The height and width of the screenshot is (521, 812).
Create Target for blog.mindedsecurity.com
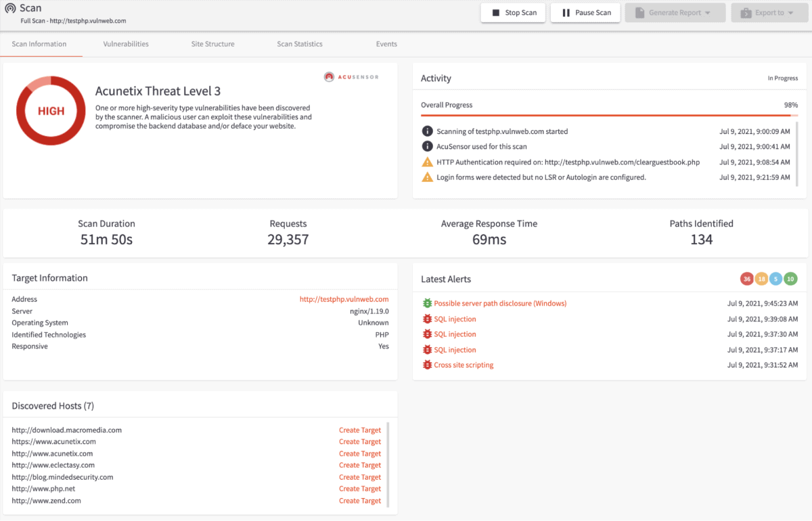[360, 478]
